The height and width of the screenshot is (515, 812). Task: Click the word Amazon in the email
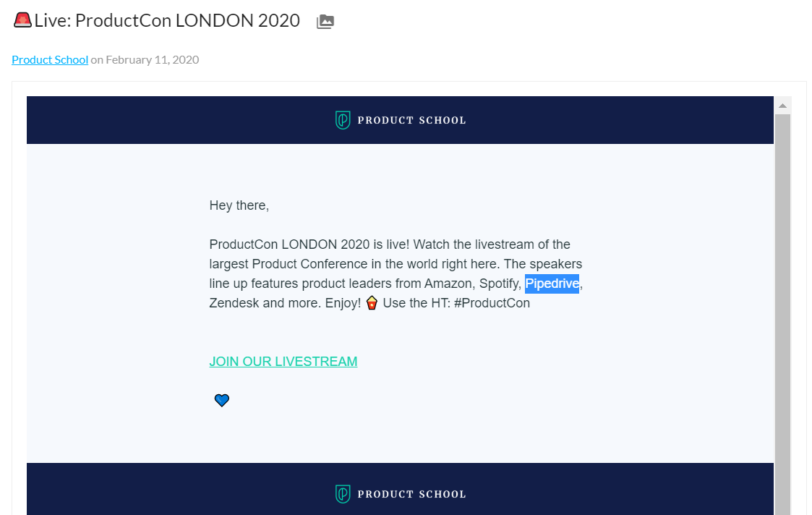pos(448,284)
